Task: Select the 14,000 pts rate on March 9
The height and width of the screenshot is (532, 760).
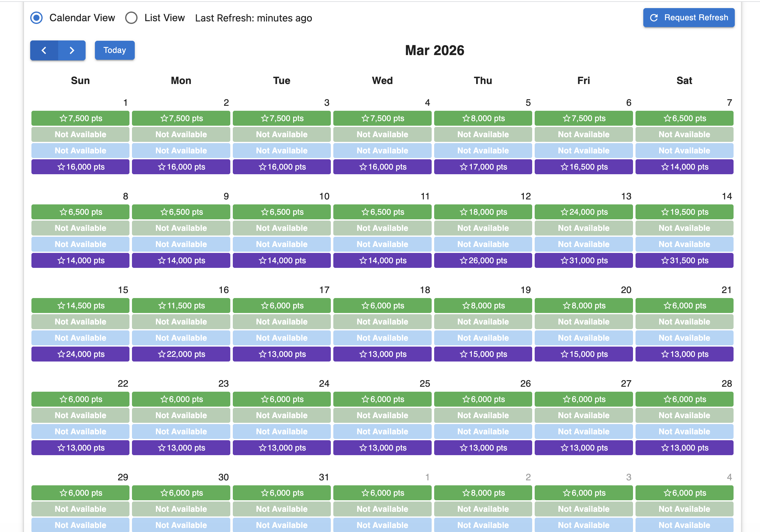Action: [181, 260]
